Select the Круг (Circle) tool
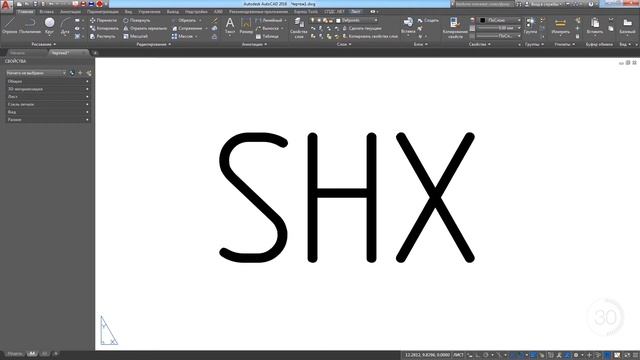 (49, 26)
